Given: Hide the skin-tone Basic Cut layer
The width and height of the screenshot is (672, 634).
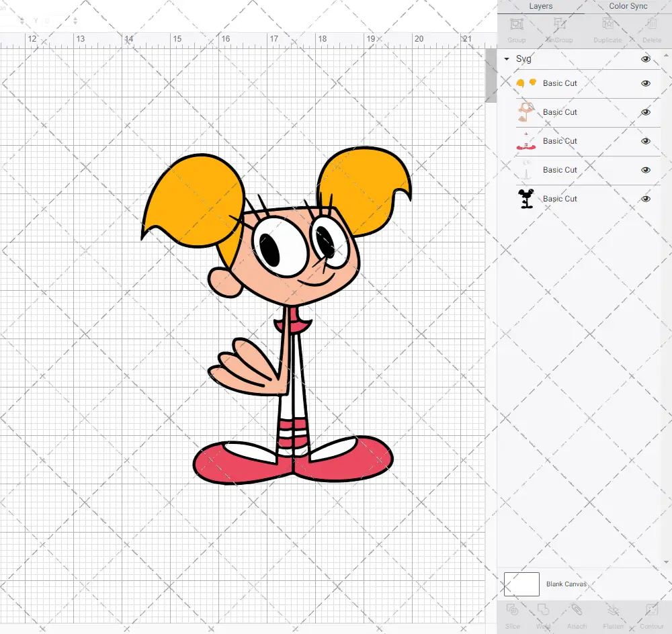Looking at the screenshot, I should click(x=645, y=112).
